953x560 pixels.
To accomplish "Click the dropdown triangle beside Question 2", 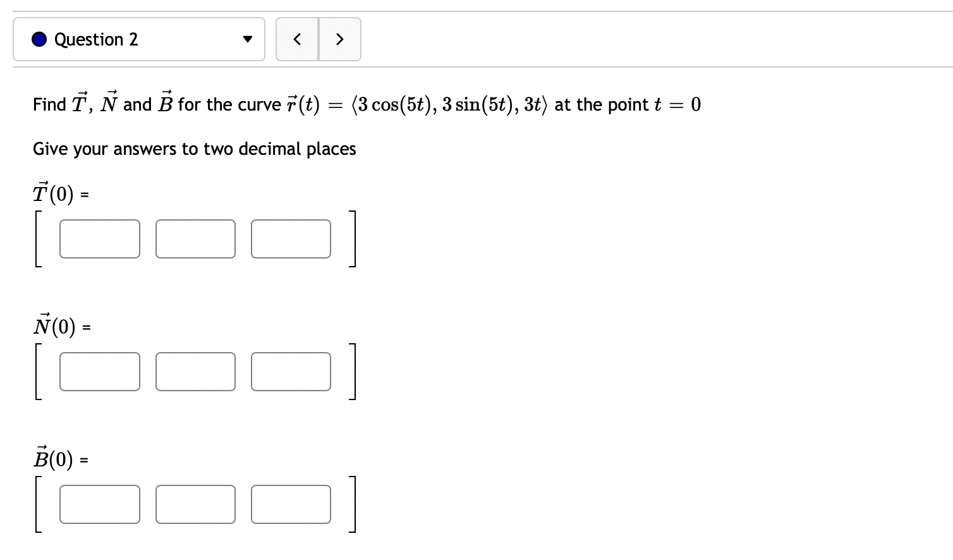I will click(248, 39).
